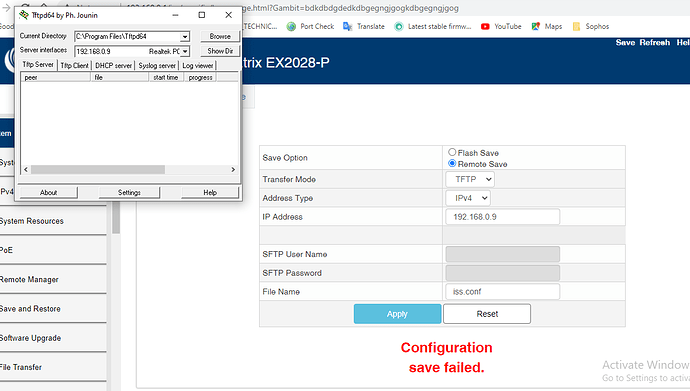Open the Maps bookmark icon
Image resolution: width=690 pixels, height=391 pixels.
(536, 26)
